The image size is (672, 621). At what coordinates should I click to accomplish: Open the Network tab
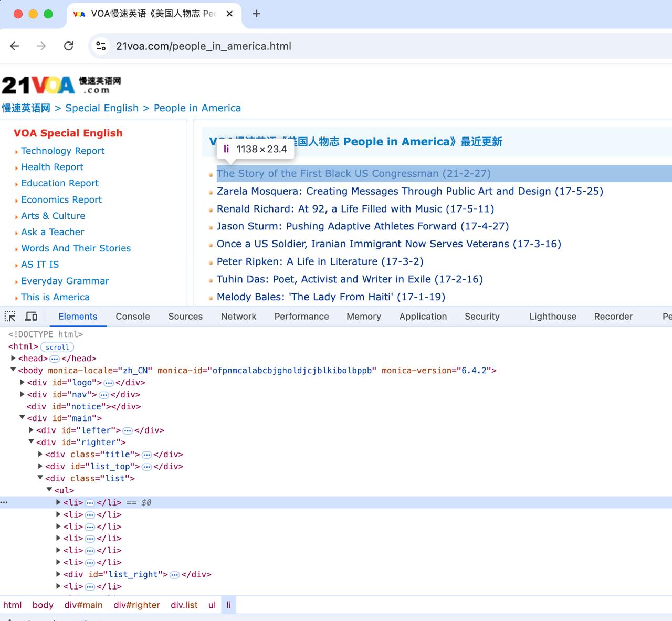(239, 317)
